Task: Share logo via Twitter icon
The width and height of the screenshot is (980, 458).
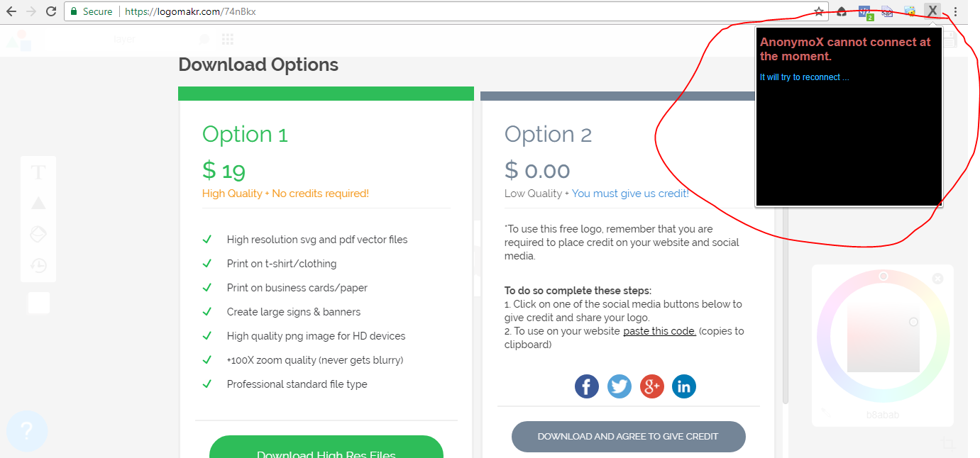Action: pyautogui.click(x=620, y=386)
